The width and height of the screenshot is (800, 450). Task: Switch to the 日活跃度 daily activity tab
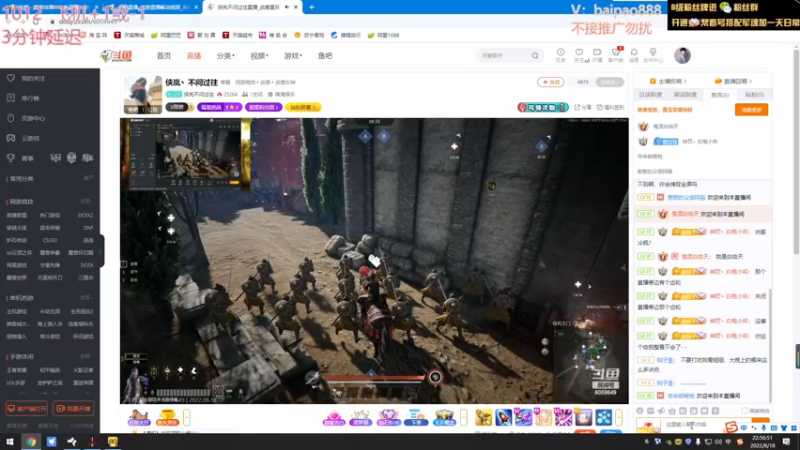[x=650, y=95]
